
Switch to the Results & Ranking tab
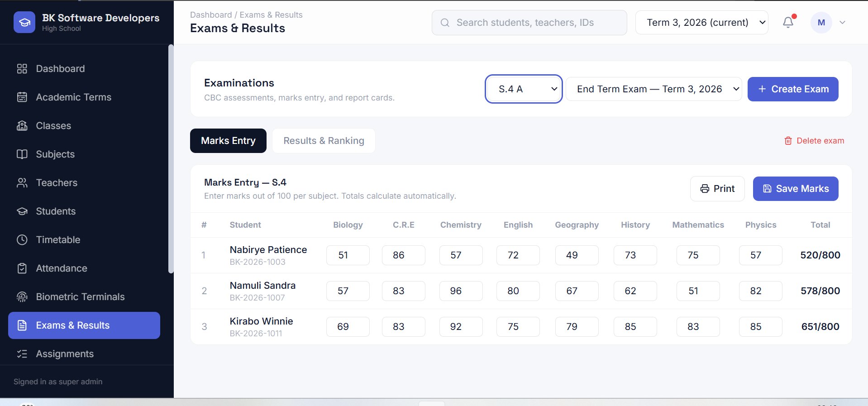tap(324, 141)
